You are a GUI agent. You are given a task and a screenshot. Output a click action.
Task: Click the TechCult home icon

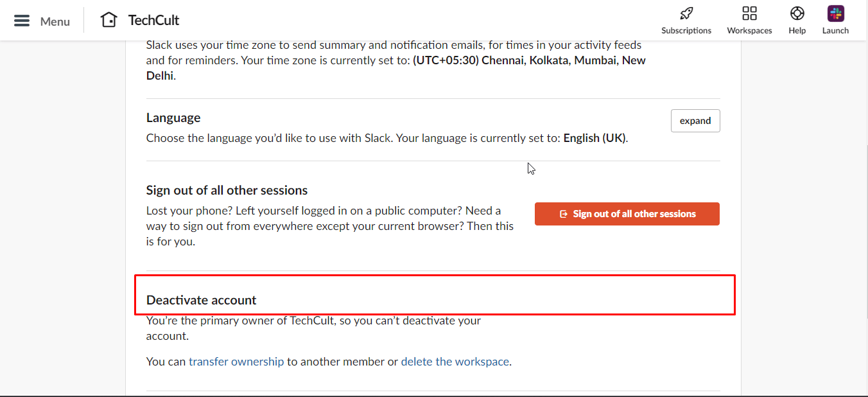109,20
